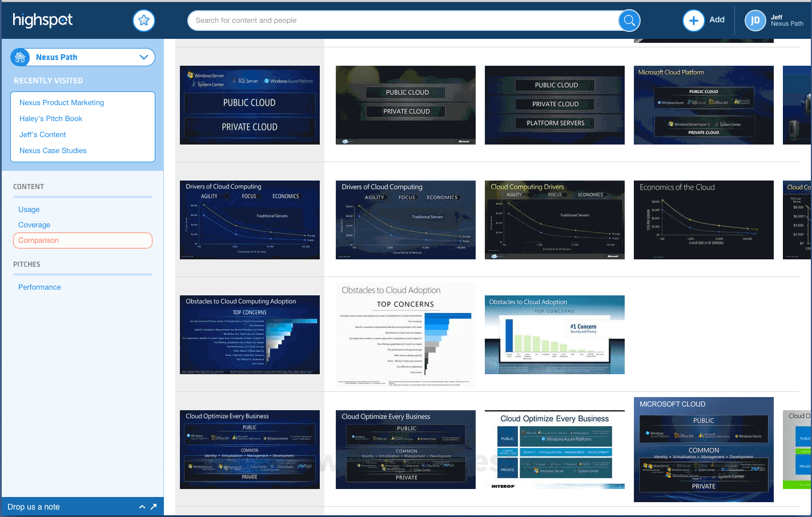Viewport: 812px width, 517px height.
Task: Open the Performance pitch
Action: (x=39, y=287)
